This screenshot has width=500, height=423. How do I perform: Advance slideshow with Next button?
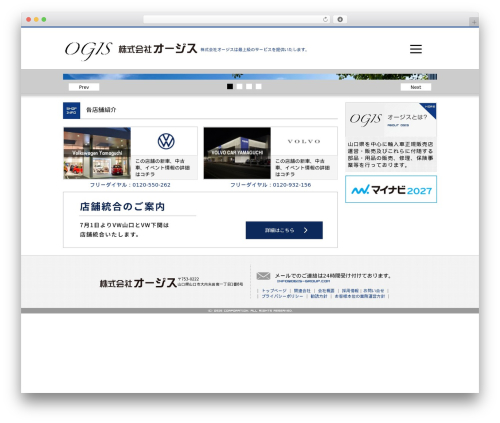point(416,87)
